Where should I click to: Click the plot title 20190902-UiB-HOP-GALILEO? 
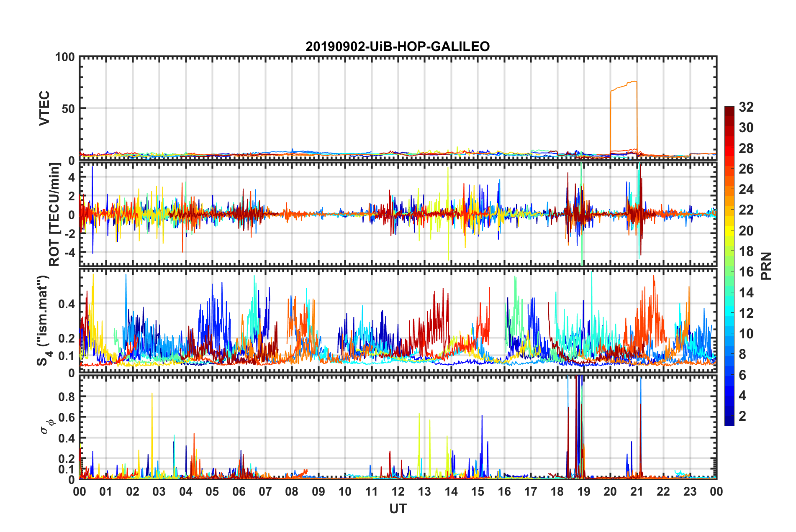397,46
